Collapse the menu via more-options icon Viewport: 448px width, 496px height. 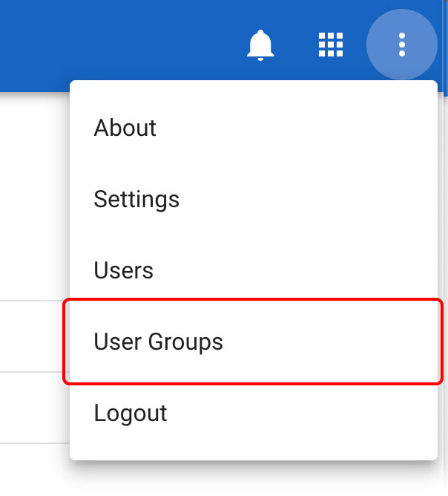(401, 45)
